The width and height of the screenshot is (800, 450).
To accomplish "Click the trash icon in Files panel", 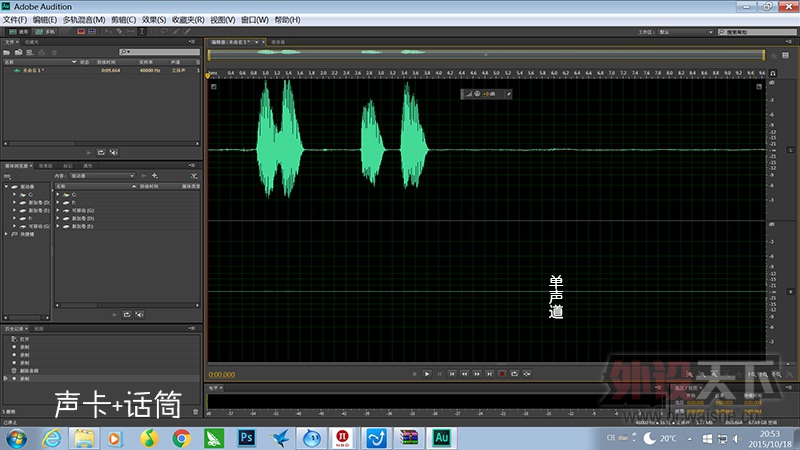I will pyautogui.click(x=54, y=52).
